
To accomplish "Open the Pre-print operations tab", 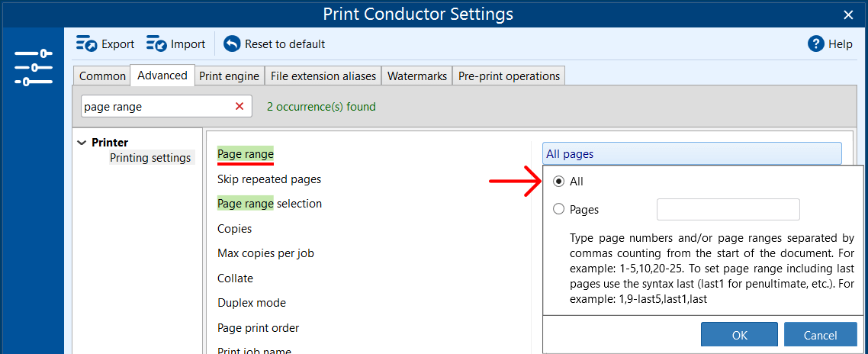I will click(509, 76).
